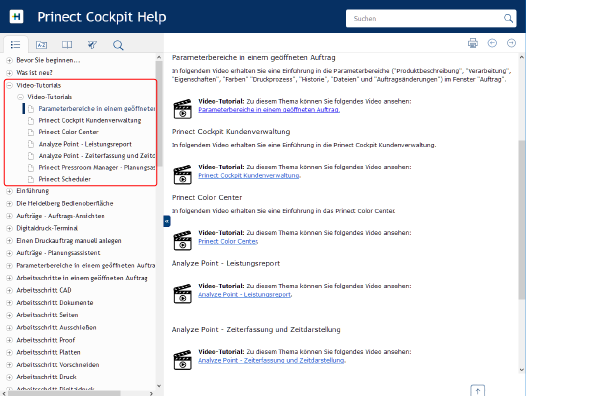This screenshot has height=396, width=605.
Task: Click page icon beside Prinect Scheduler
Action: click(31, 179)
